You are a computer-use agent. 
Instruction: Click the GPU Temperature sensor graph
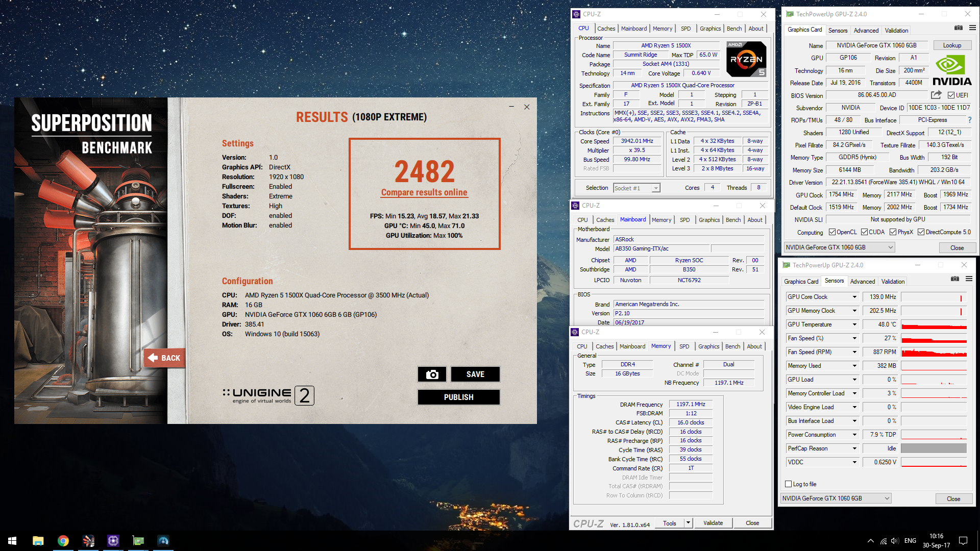934,324
